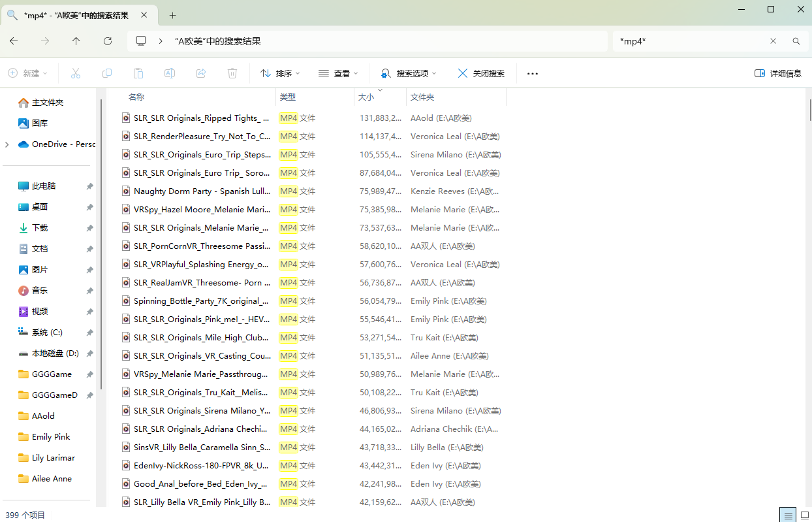Open the 搜索选项 search options dropdown
The image size is (812, 522).
(x=409, y=73)
